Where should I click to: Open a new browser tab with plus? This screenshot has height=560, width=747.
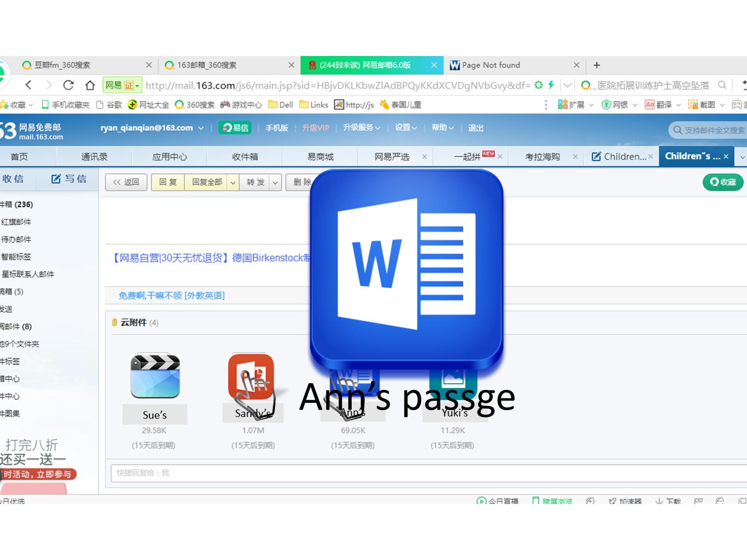[597, 65]
